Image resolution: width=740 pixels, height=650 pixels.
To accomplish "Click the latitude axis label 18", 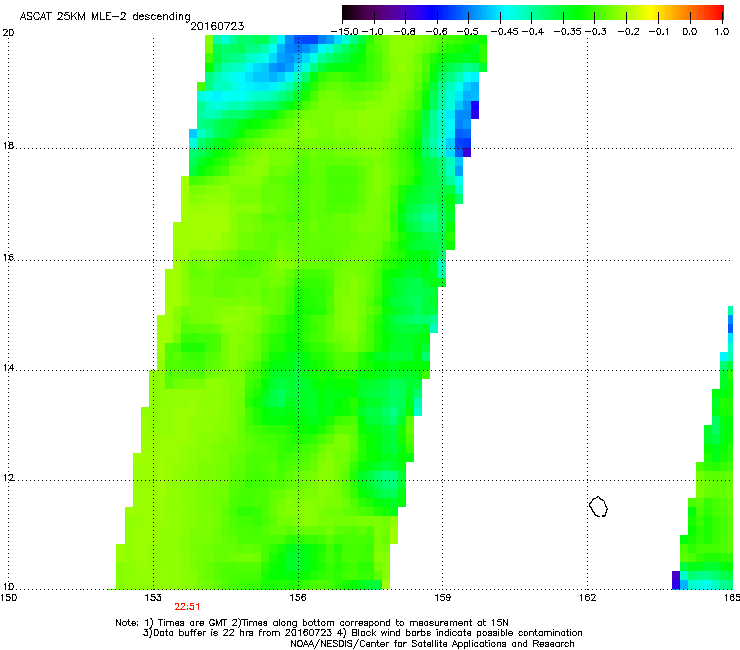I will [8, 145].
